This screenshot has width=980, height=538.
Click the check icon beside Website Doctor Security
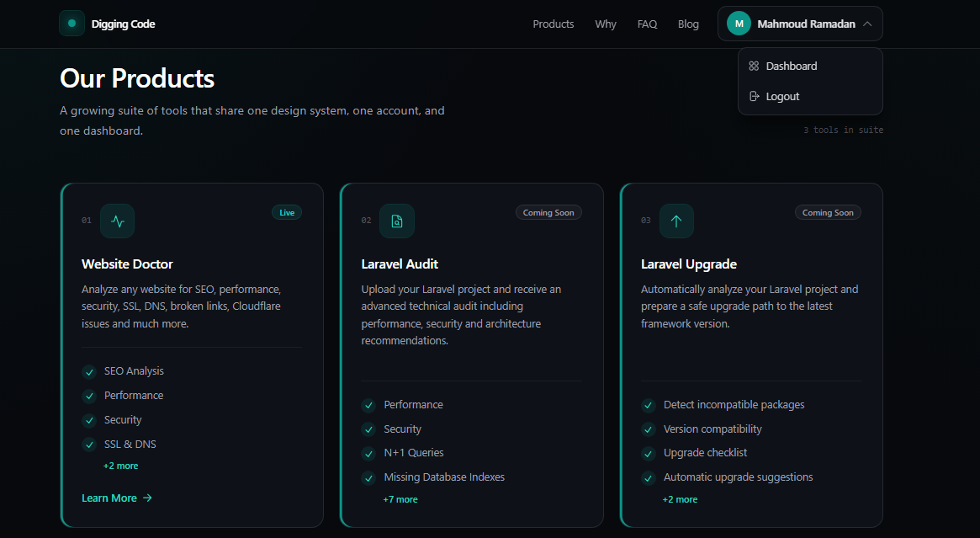pos(89,420)
